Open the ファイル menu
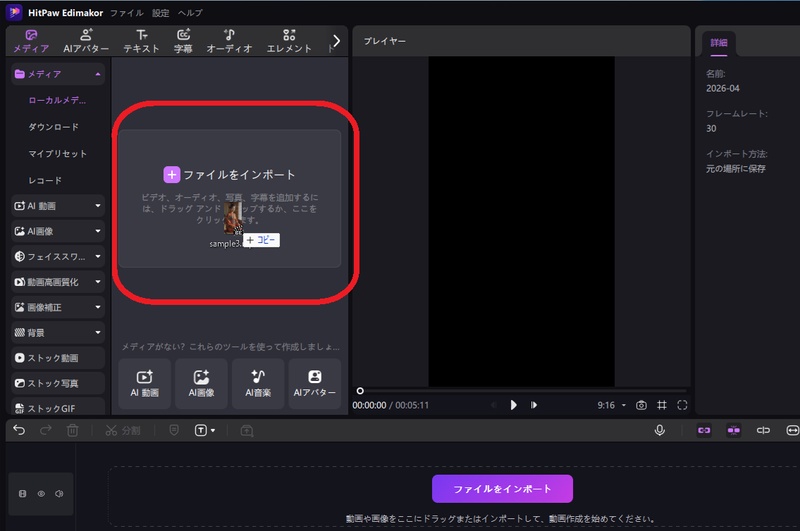 (127, 13)
